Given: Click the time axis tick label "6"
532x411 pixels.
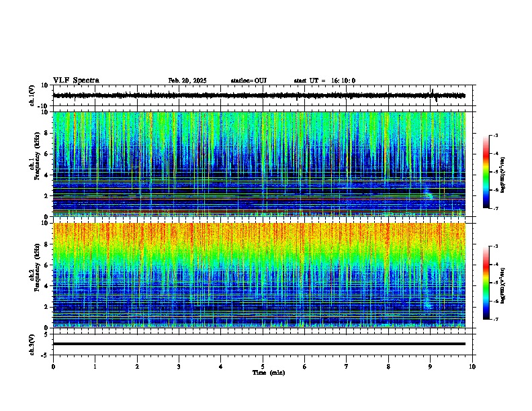Looking at the screenshot, I should click(305, 367).
